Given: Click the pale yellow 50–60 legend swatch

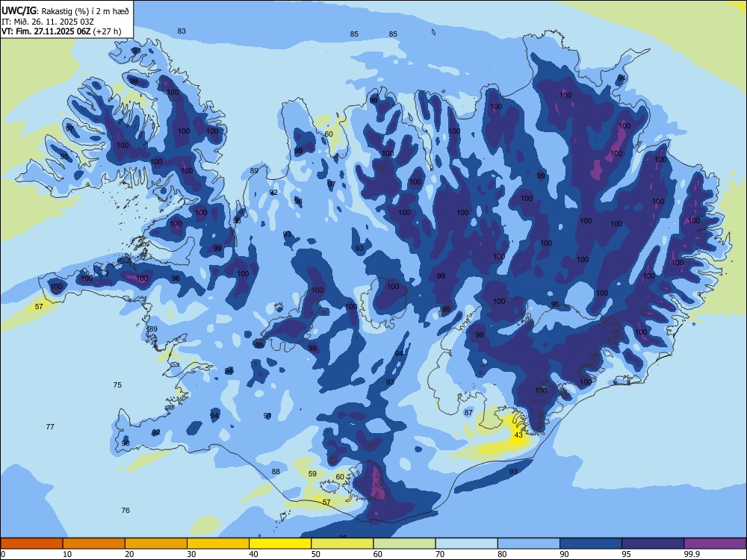Looking at the screenshot, I should [342, 544].
